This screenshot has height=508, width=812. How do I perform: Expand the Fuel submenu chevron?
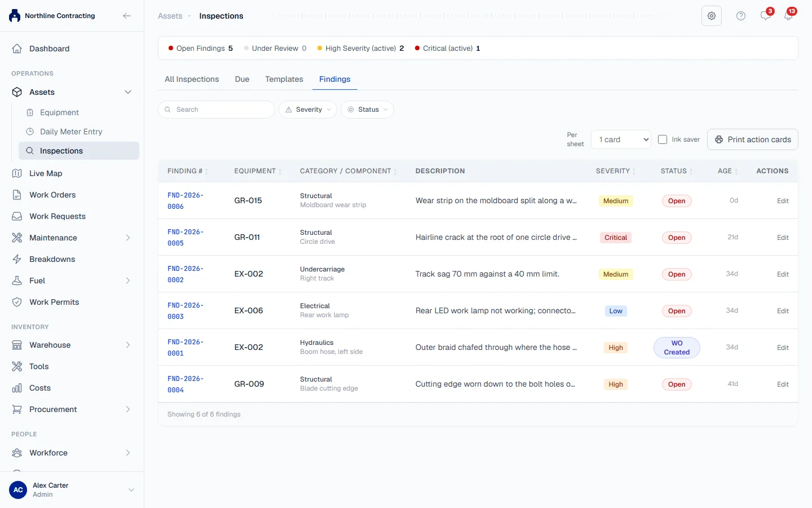tap(128, 281)
